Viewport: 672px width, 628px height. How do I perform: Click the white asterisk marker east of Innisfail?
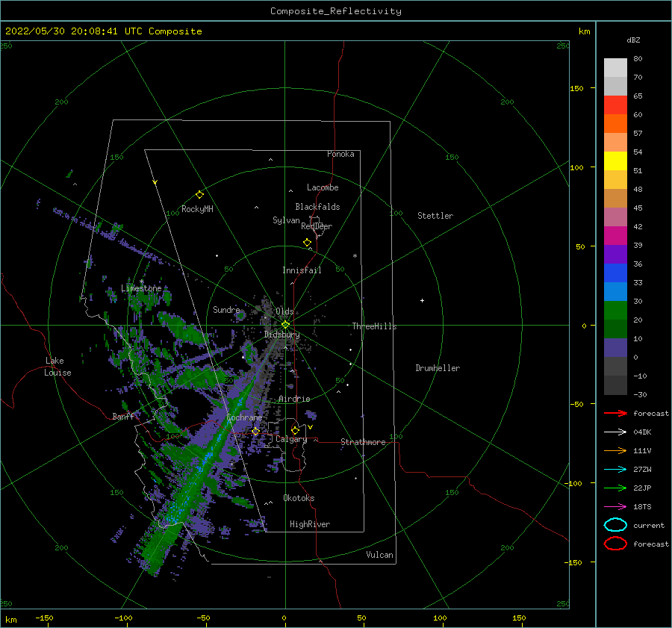(x=355, y=256)
